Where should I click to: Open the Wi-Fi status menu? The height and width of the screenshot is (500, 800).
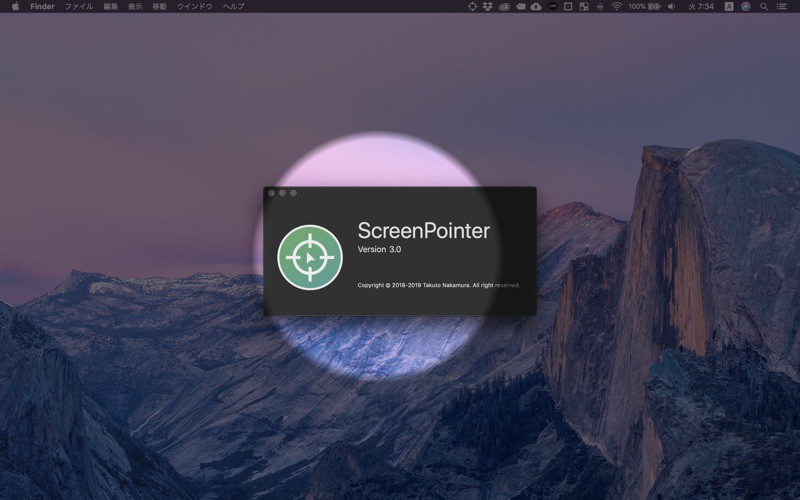click(x=616, y=7)
